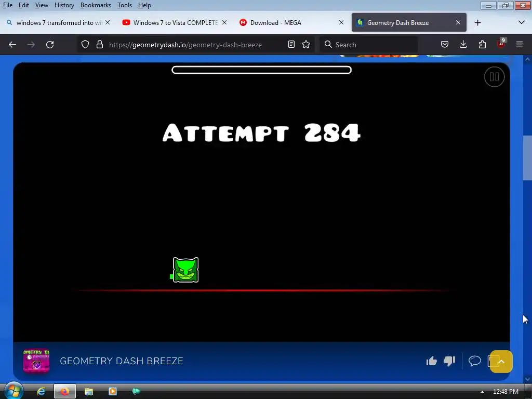Open Windows Explorer folder from taskbar
This screenshot has height=399, width=532.
pos(89,392)
